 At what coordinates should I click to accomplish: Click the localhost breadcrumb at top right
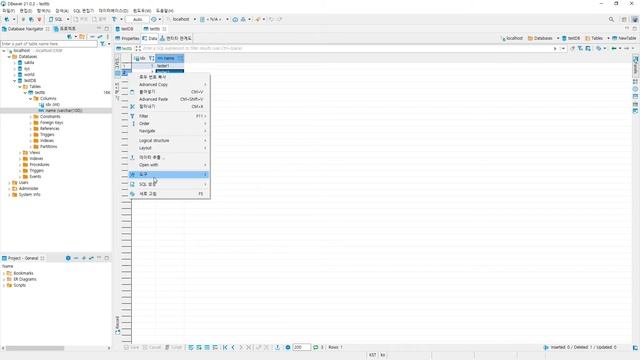(512, 38)
